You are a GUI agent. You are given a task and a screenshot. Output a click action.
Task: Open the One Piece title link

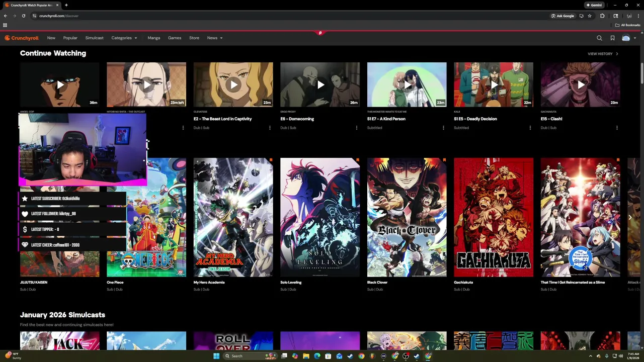[115, 282]
